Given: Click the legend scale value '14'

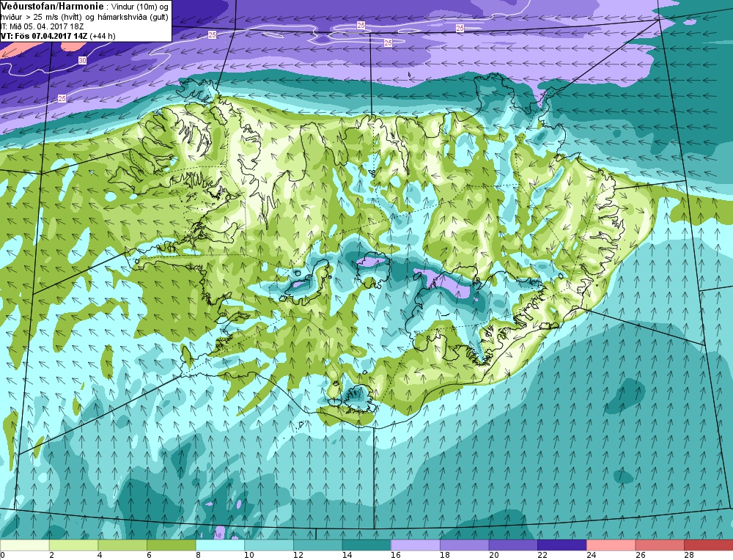Looking at the screenshot, I should click(x=347, y=556).
